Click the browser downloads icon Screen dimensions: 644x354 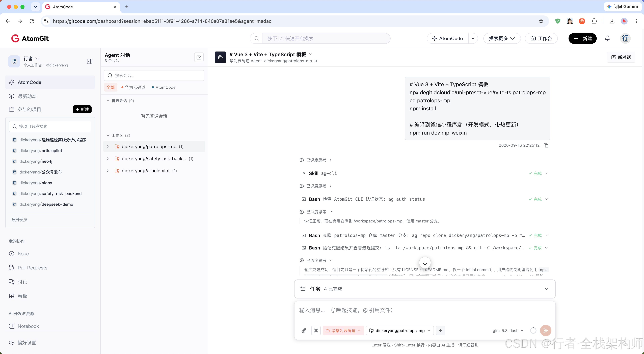(612, 21)
